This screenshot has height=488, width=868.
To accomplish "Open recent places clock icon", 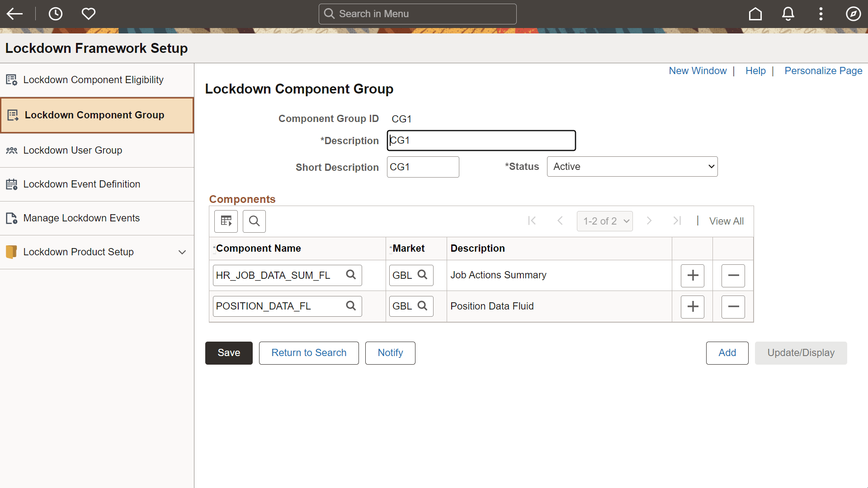I will coord(56,14).
